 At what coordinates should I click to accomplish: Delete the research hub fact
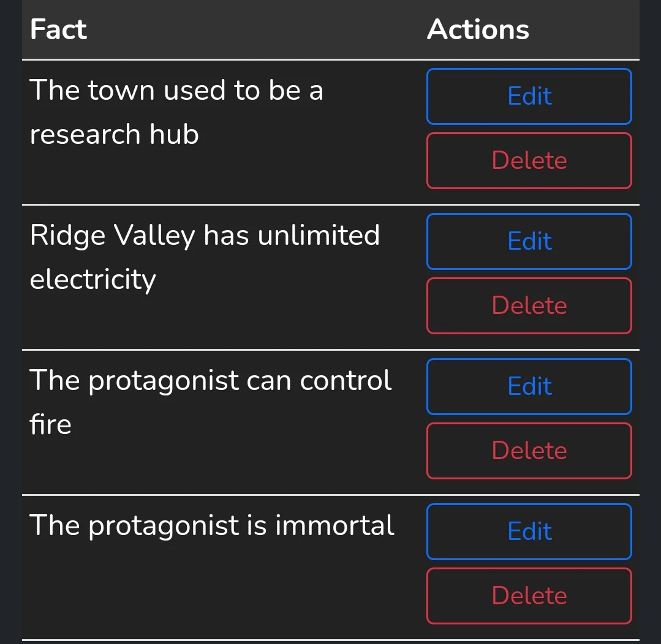(x=529, y=160)
